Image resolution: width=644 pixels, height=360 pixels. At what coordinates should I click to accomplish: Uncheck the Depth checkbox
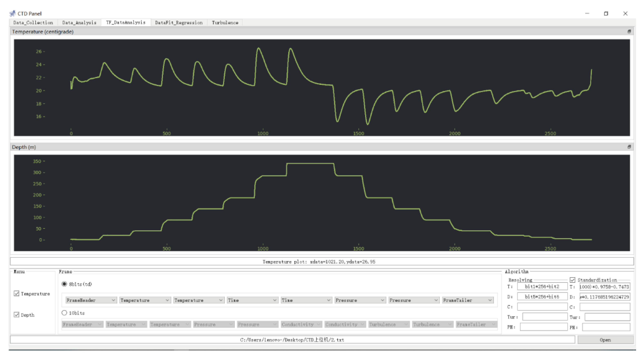(17, 315)
